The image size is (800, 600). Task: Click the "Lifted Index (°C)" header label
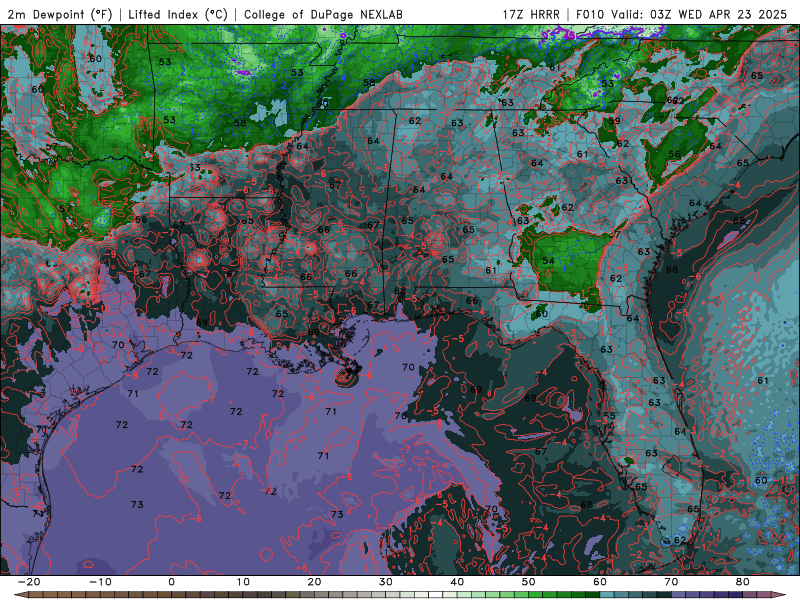[178, 14]
